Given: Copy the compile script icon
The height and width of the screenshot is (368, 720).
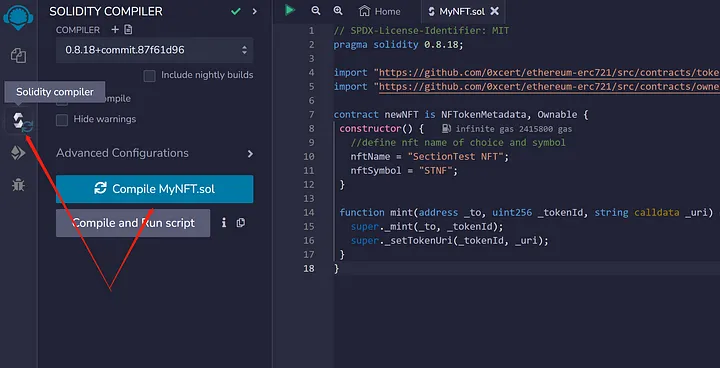Looking at the screenshot, I should pos(241,223).
